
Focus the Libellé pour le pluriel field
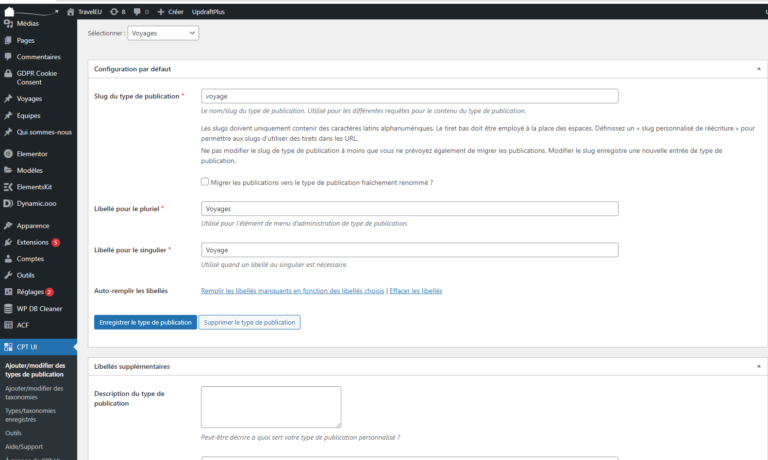click(409, 209)
